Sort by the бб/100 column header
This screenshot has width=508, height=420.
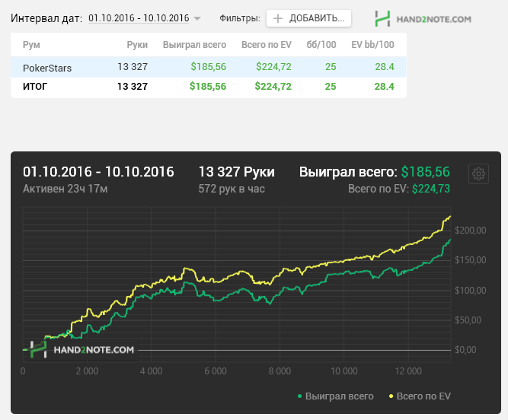(x=321, y=45)
